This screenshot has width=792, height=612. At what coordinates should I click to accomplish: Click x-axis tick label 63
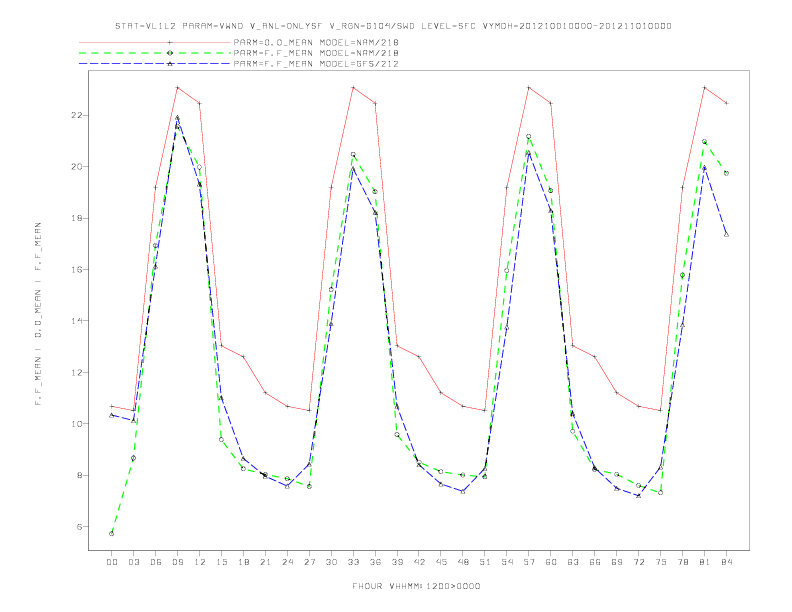[x=573, y=562]
